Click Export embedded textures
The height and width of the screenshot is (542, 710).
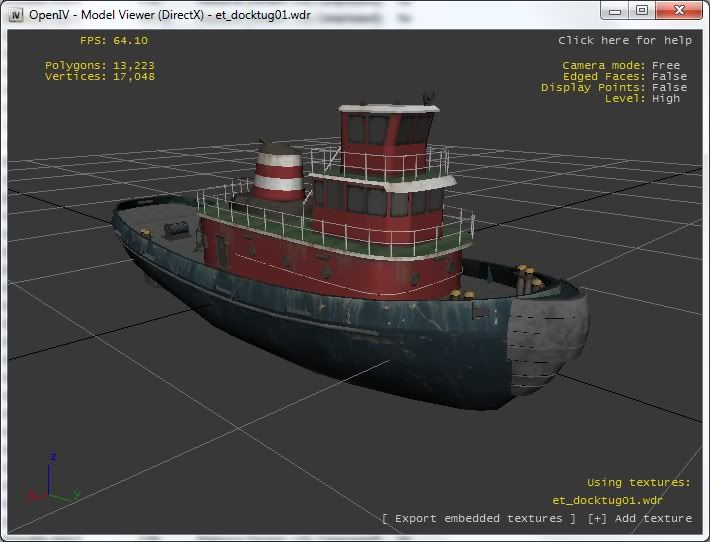[x=479, y=518]
